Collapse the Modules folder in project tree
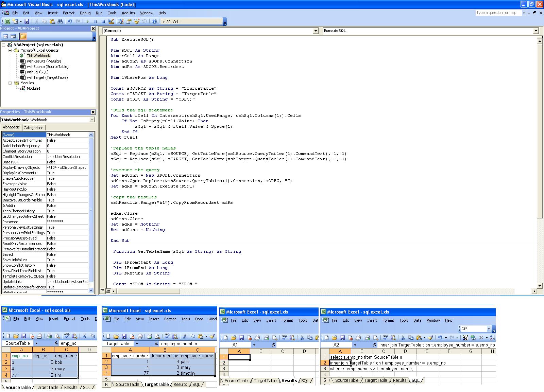Viewport: 544px width, 392px height. tap(10, 83)
